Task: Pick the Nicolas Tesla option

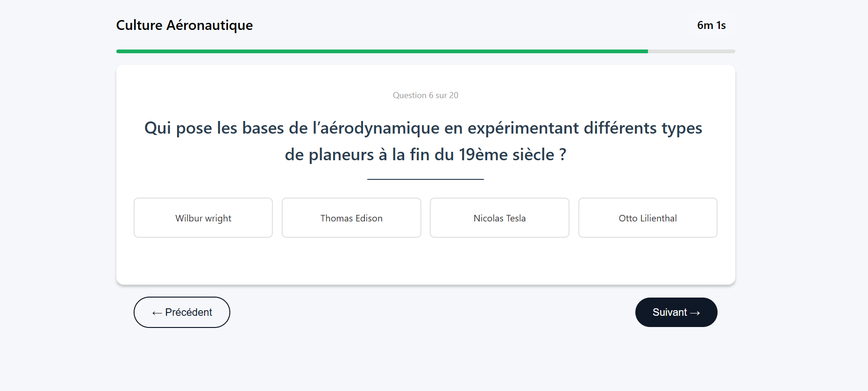Action: point(499,218)
